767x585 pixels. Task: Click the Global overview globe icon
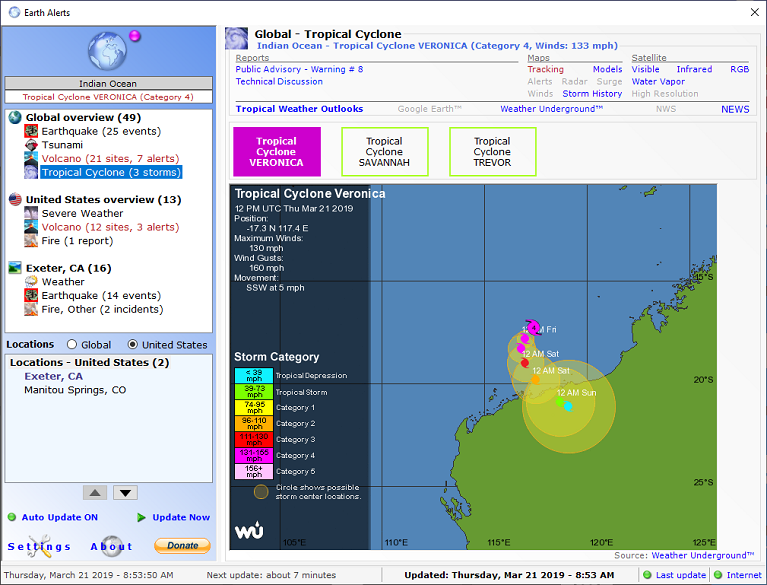[x=15, y=117]
